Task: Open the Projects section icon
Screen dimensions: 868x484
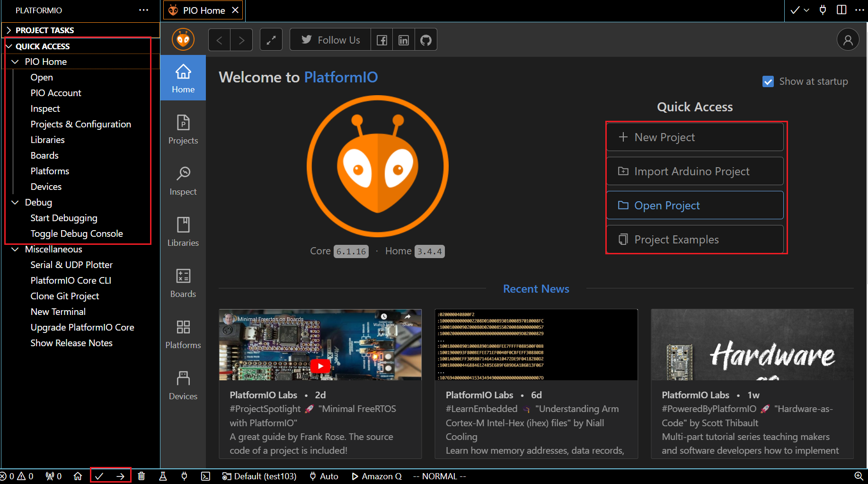Action: point(183,129)
